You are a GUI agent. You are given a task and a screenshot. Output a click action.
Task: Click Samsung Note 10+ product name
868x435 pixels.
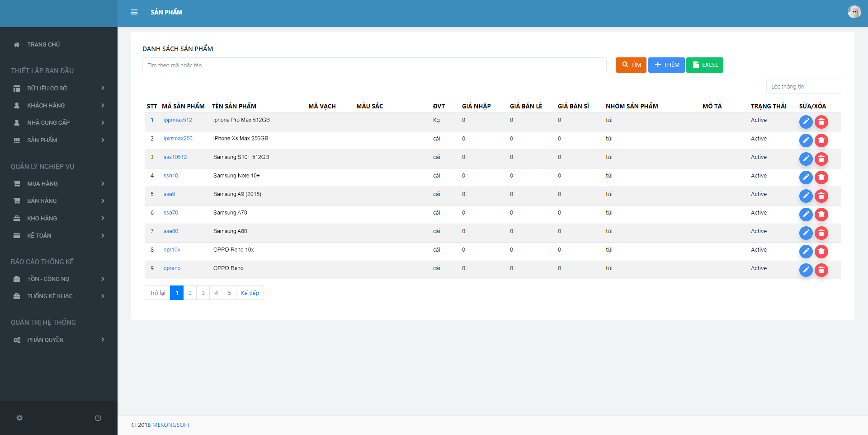236,176
